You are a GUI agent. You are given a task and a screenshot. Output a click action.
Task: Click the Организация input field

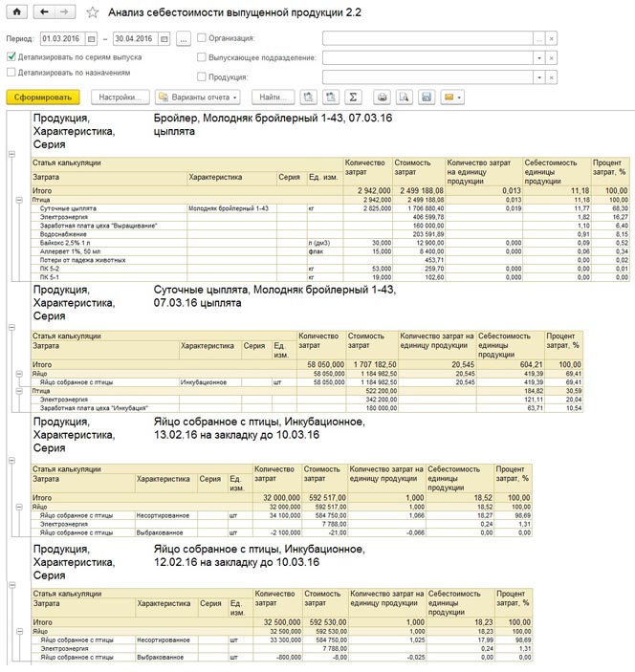(x=427, y=38)
